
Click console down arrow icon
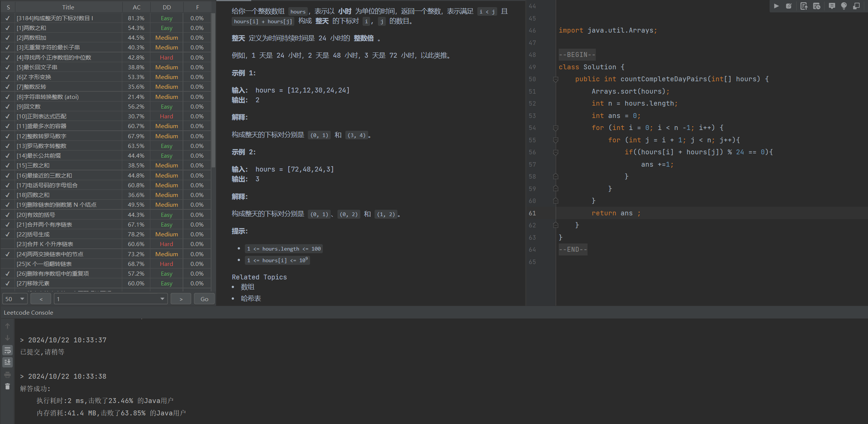[x=7, y=338]
